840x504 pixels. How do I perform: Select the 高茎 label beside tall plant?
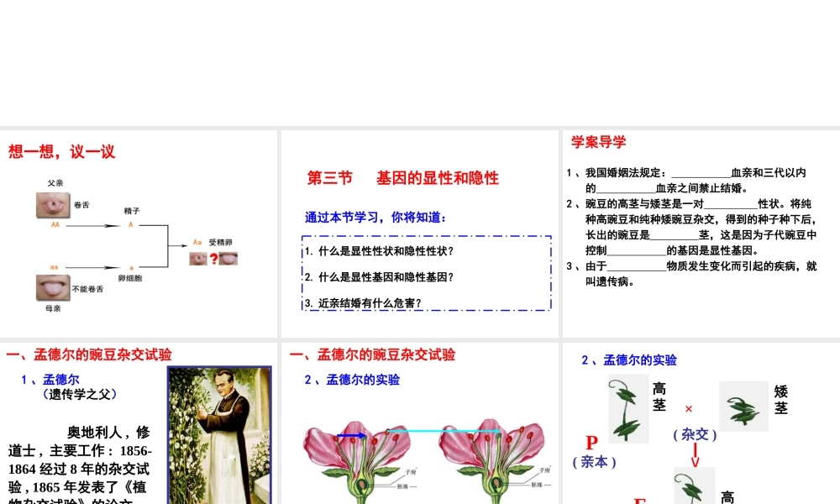point(659,396)
